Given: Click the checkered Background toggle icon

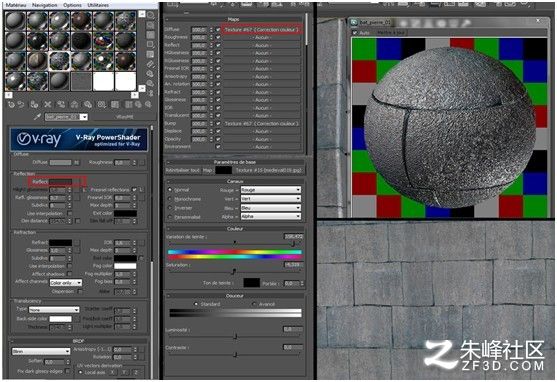Looking at the screenshot, I should pyautogui.click(x=151, y=35).
